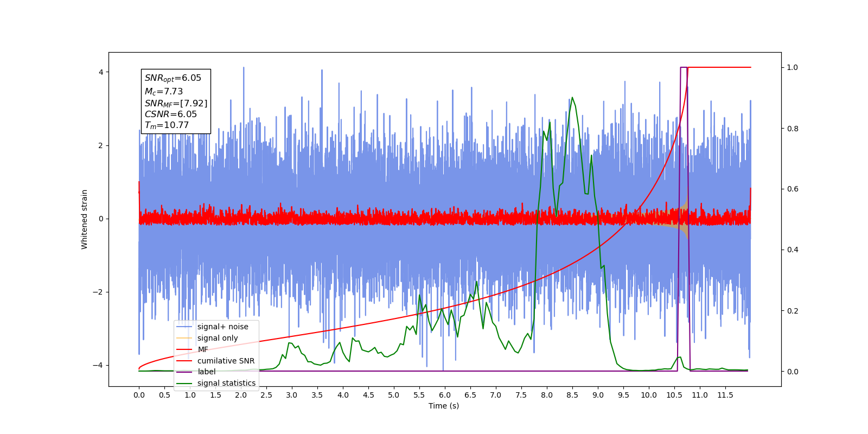The image size is (868, 434).
Task: Click the Tm=10.77 annotation text
Action: [167, 125]
